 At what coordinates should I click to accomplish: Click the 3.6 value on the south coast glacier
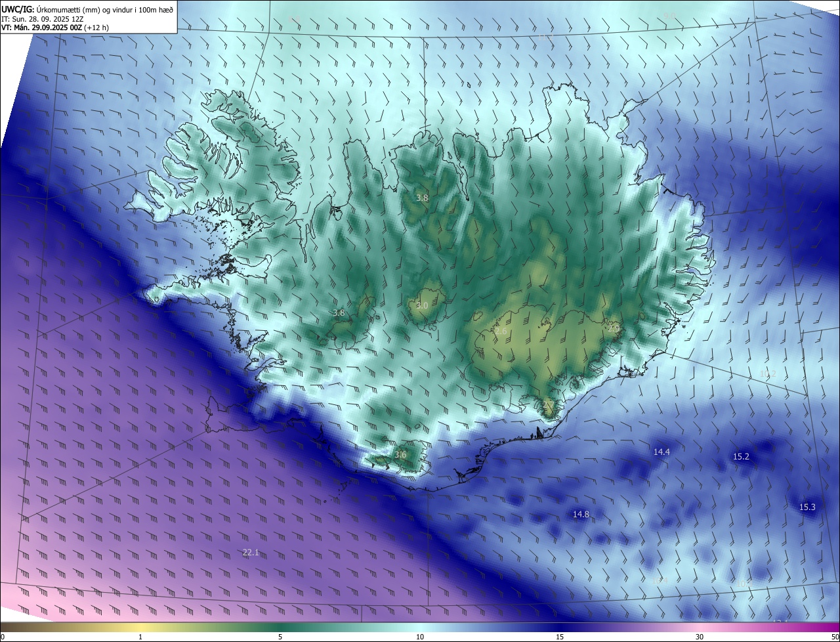(x=400, y=454)
